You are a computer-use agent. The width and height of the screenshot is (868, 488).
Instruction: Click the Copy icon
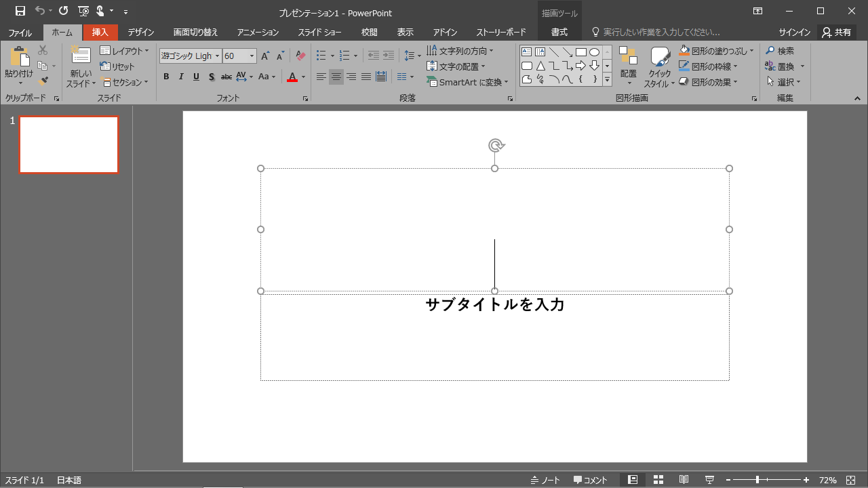(x=43, y=66)
